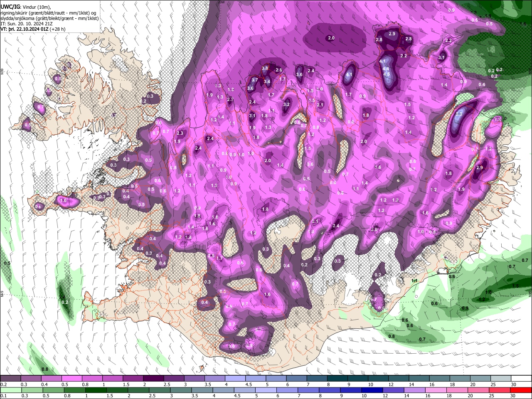Click the 3.4 precipitation value on the map

[x=267, y=82]
